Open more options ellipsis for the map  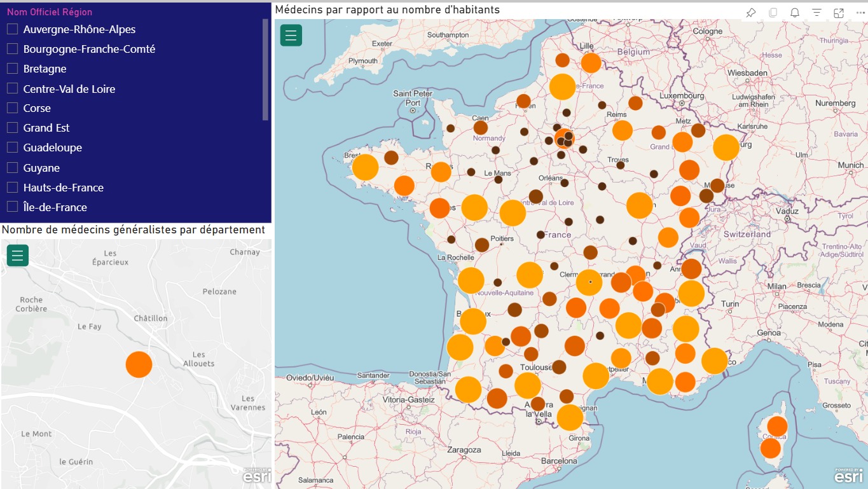860,13
